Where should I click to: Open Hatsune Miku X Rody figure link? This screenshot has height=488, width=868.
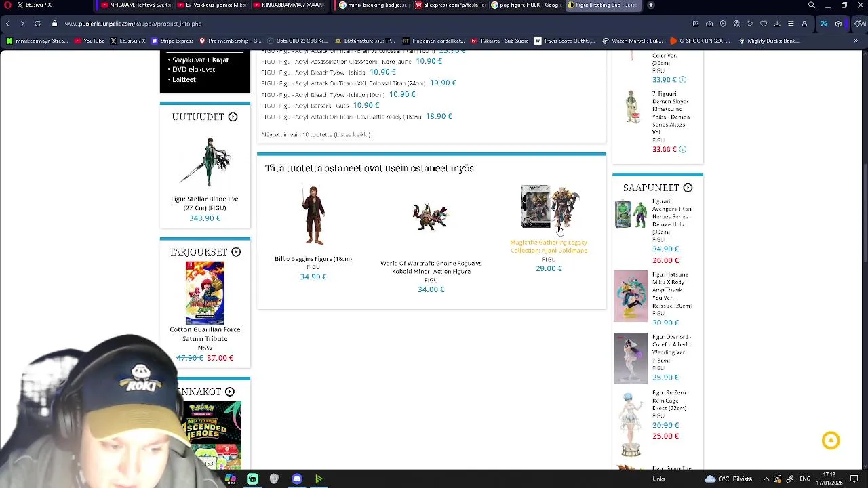pos(671,290)
